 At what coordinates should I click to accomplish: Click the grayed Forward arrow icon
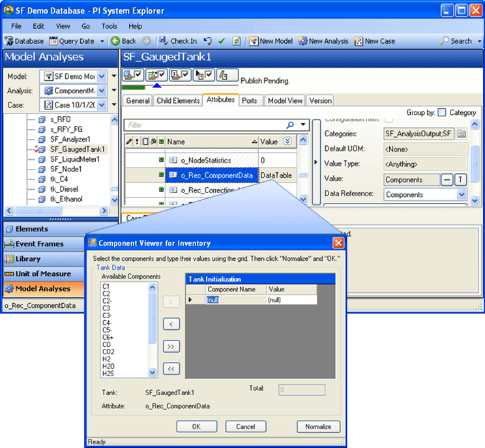click(x=146, y=41)
